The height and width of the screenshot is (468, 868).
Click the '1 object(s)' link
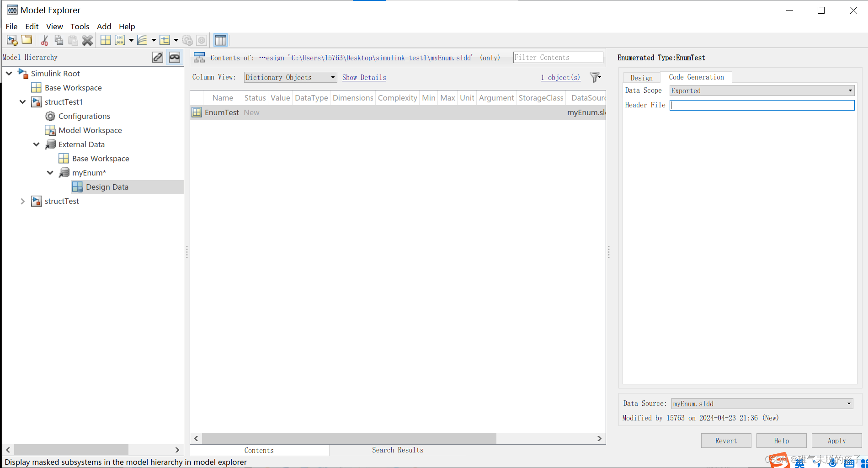[561, 77]
